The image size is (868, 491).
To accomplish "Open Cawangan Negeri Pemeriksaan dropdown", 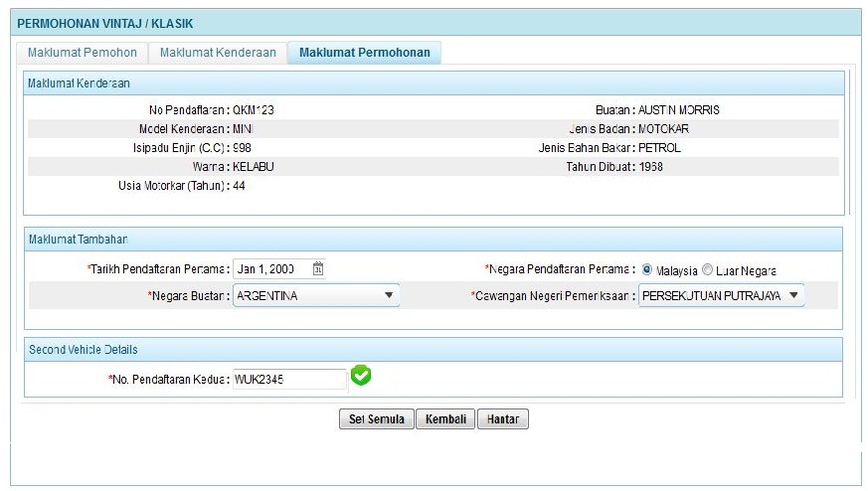I will [x=721, y=295].
